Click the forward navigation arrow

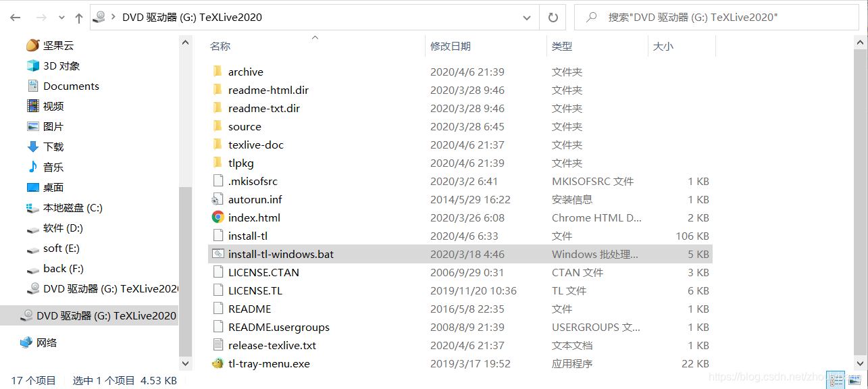coord(42,18)
